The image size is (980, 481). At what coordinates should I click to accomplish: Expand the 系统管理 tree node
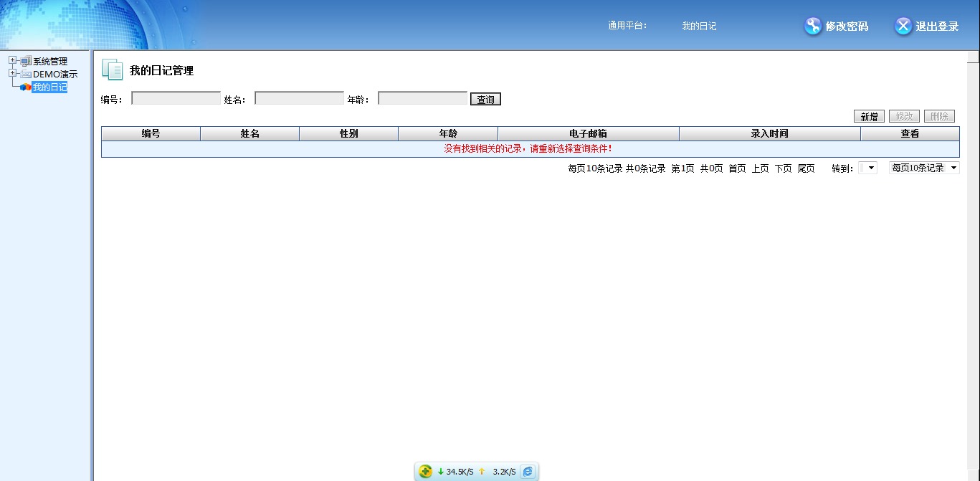tap(12, 60)
